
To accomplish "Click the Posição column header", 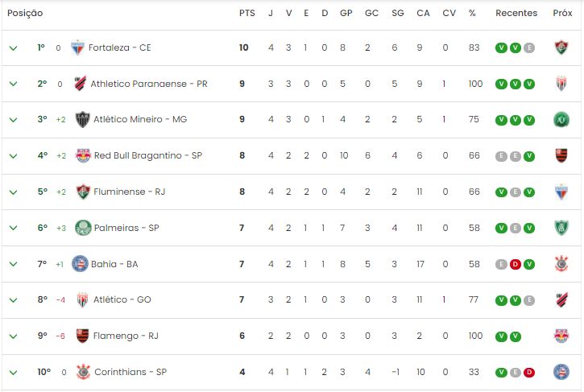I will (25, 13).
